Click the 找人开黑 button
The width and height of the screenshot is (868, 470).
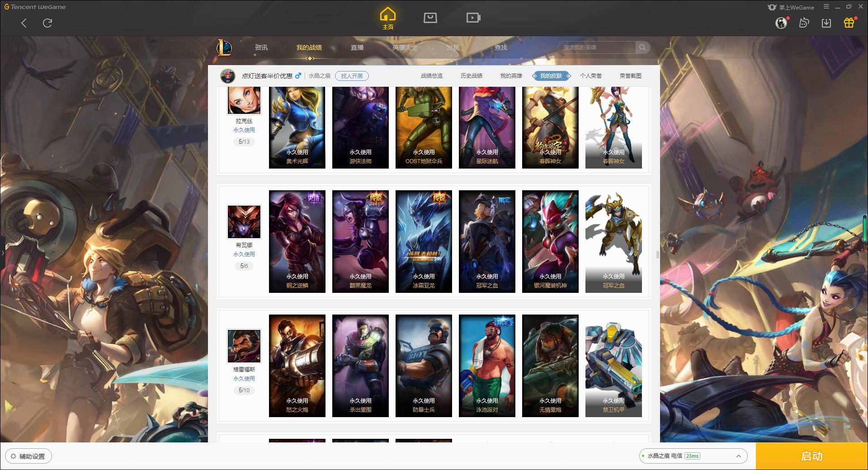point(352,76)
